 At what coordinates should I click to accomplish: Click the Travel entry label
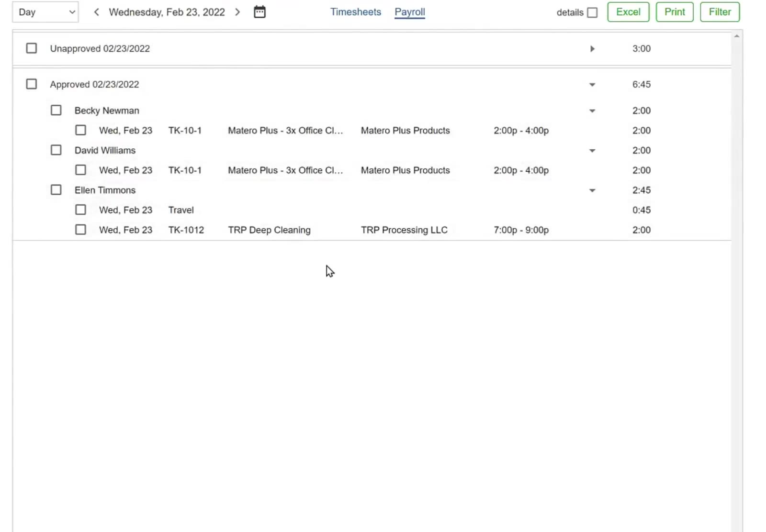(181, 210)
